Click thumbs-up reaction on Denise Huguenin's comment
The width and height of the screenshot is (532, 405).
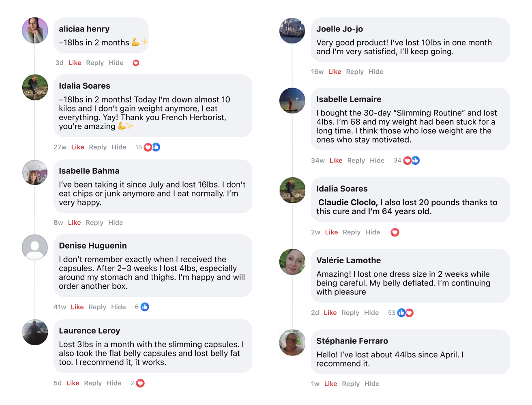pyautogui.click(x=145, y=307)
